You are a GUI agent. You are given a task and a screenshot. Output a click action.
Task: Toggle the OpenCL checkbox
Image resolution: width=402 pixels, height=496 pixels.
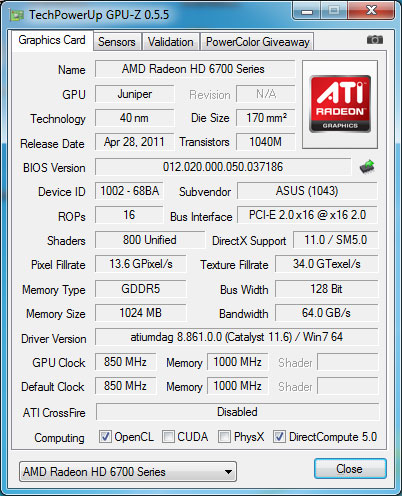[105, 436]
